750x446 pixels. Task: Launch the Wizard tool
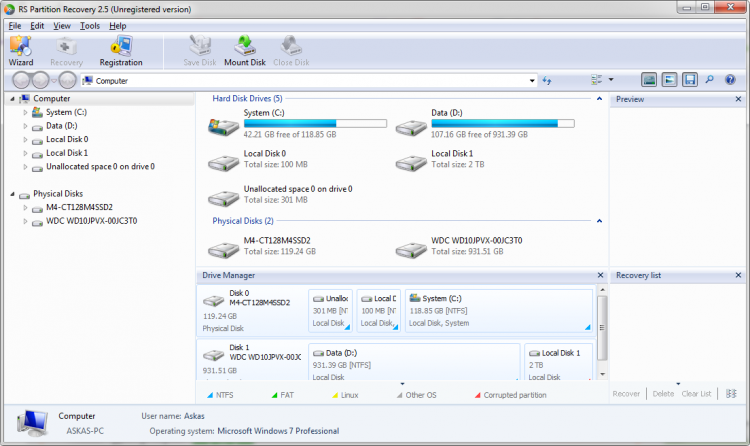click(x=21, y=51)
